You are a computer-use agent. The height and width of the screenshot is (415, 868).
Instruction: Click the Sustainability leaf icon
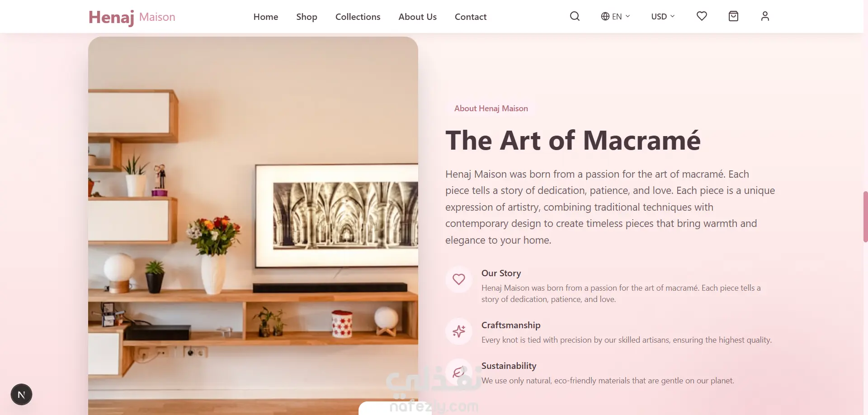pos(459,372)
